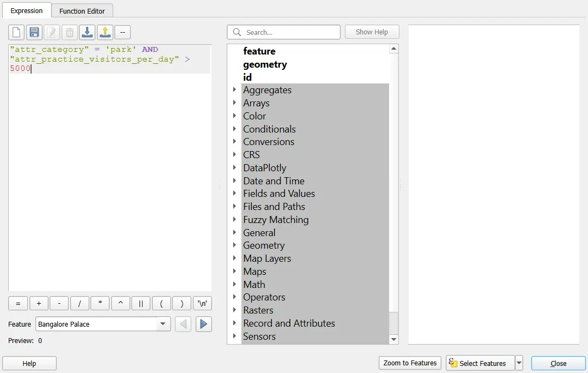
Task: Expand the Sensors function group
Action: coord(234,336)
